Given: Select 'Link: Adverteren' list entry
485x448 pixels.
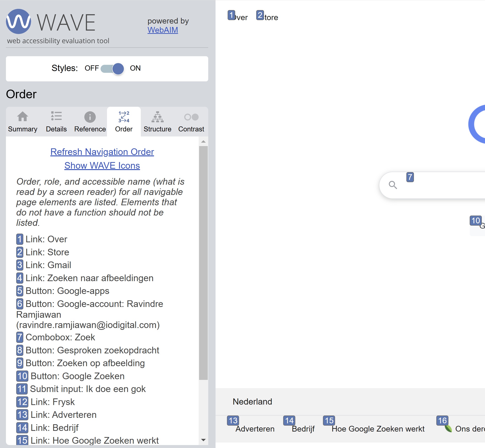Looking at the screenshot, I should [x=56, y=415].
